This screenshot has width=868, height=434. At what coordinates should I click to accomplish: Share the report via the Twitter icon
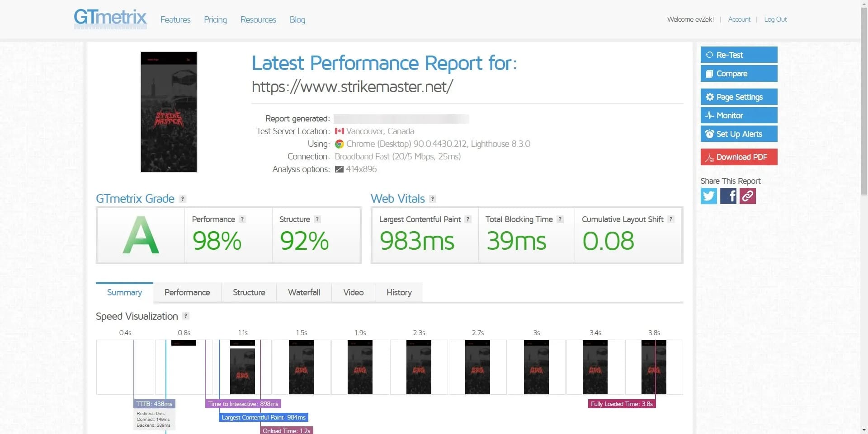click(x=708, y=196)
